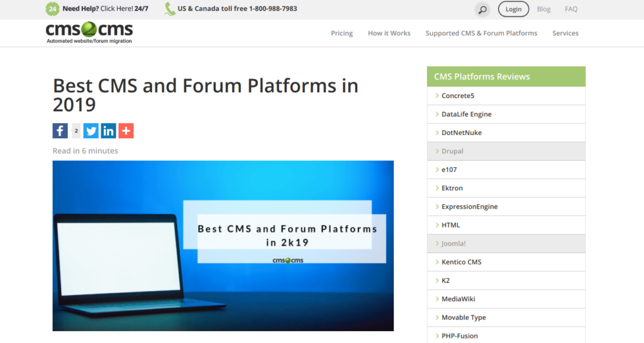Open the How it Works menu item
Screen dimensions: 644x343
[389, 33]
